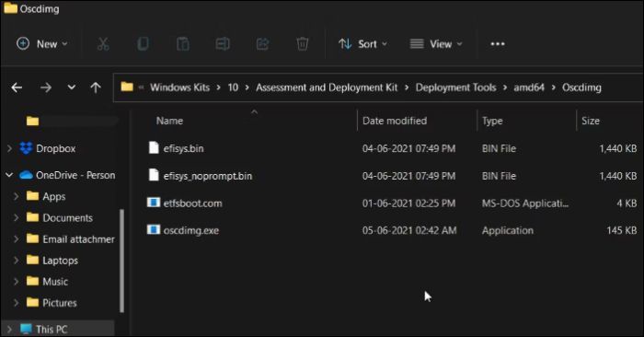
Task: Expand the Music folder node
Action: point(16,282)
